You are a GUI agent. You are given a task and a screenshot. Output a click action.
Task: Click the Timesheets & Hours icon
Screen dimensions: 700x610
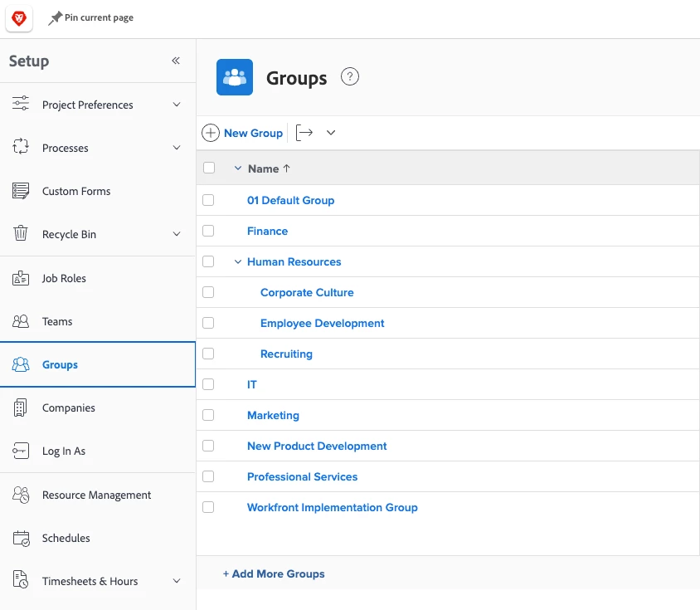[x=21, y=579]
